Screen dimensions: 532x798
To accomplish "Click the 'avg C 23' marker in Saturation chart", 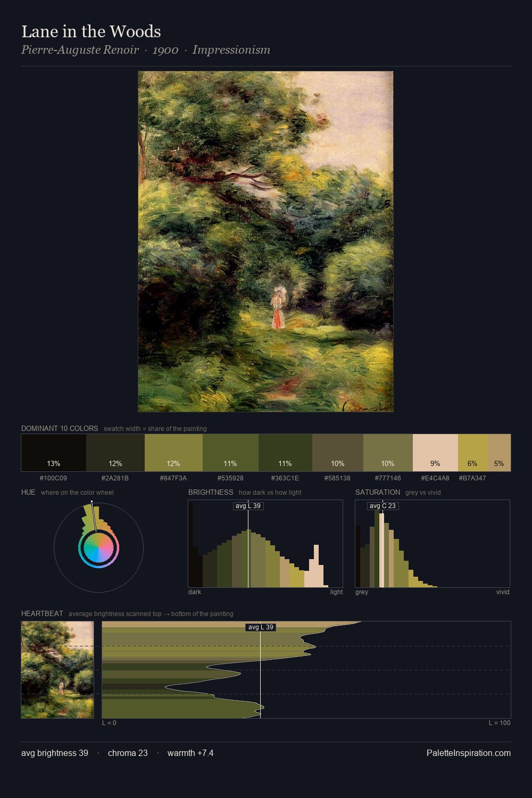I will 383,506.
